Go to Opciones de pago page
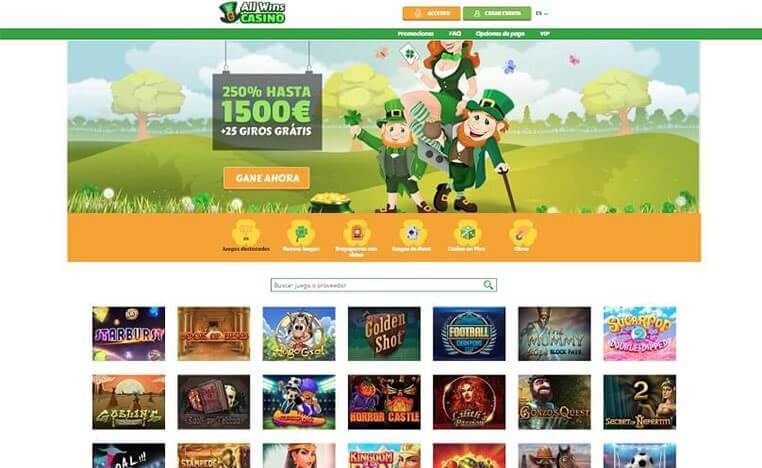Image resolution: width=762 pixels, height=468 pixels. click(500, 34)
